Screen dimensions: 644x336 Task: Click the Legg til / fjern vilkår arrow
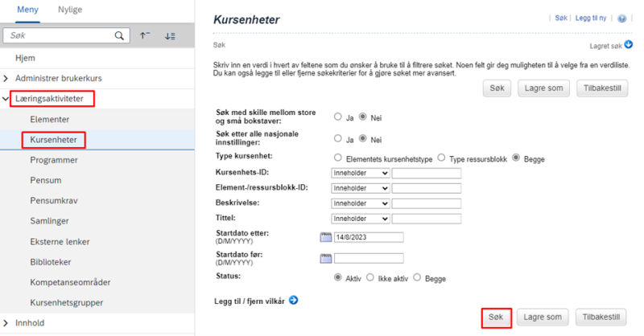[293, 301]
